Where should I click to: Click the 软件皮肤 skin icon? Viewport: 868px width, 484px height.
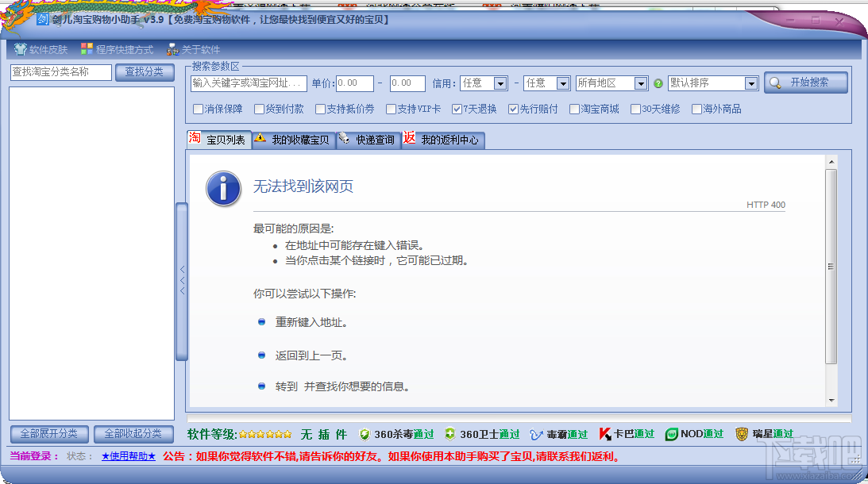21,49
